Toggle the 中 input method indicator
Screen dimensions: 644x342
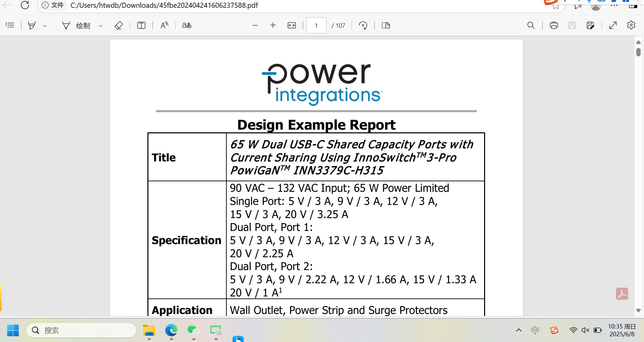pos(535,330)
